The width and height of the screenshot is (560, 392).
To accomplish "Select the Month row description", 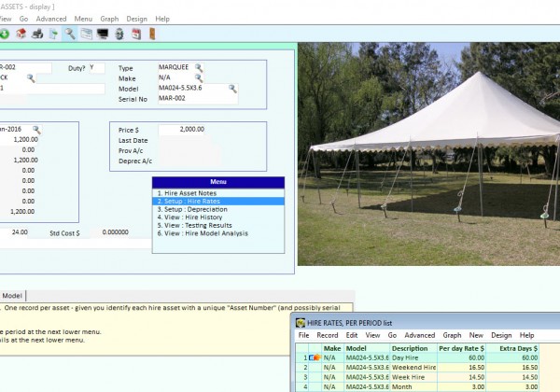I will pos(413,386).
